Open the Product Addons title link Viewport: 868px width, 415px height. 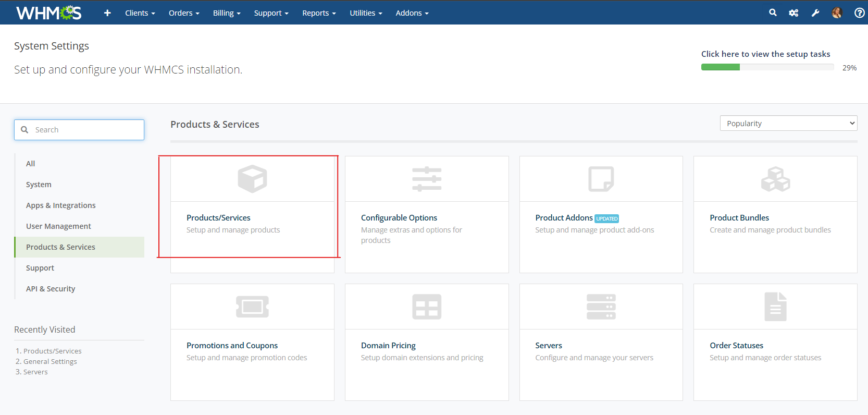click(564, 218)
